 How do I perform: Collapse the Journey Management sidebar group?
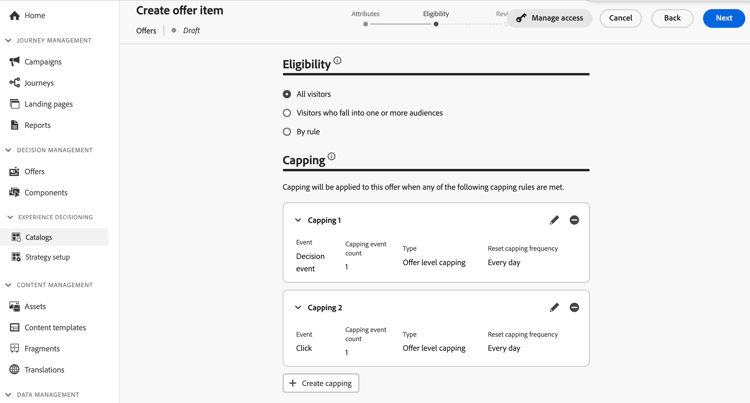[x=9, y=41]
